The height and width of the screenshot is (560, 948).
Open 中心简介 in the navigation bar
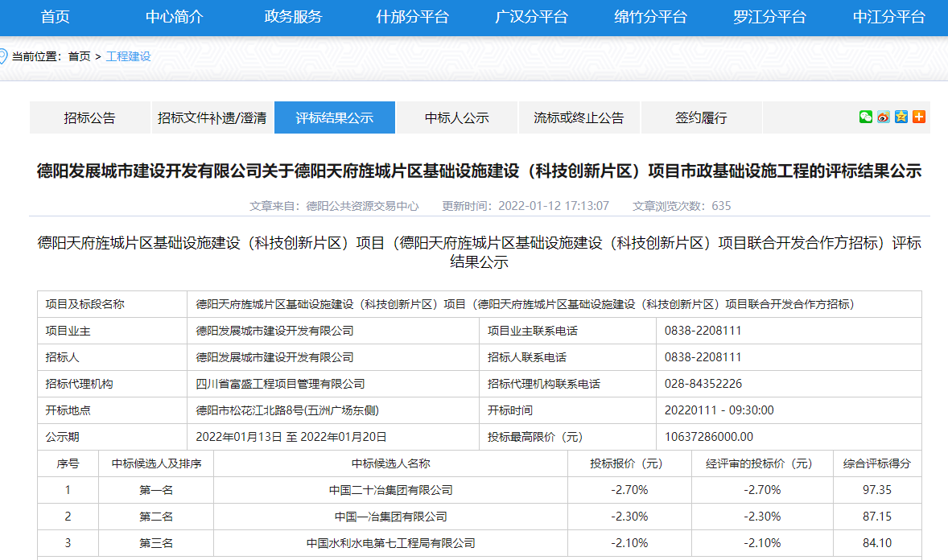pos(175,17)
